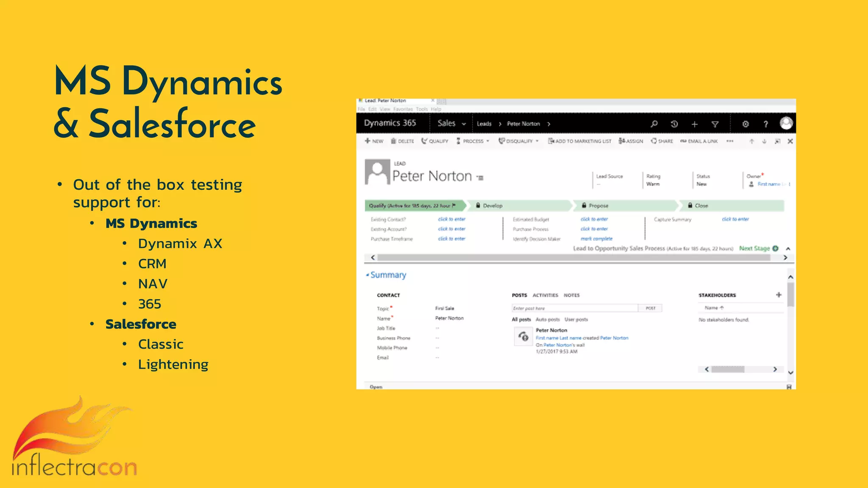Select the Qualify process stage
The image size is (868, 488).
(x=415, y=205)
